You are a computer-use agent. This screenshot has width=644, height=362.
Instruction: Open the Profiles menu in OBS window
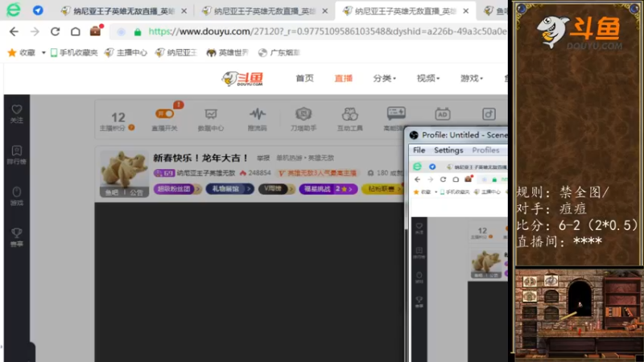pos(485,150)
